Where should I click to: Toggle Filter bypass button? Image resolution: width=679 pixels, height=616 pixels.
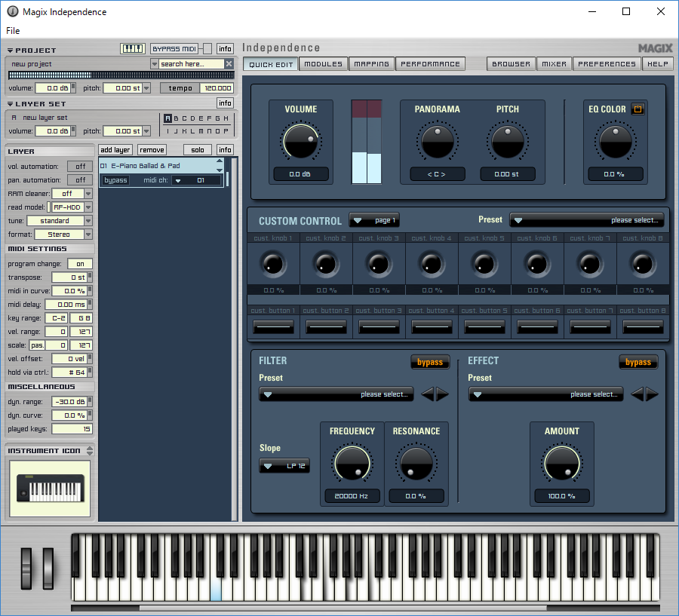430,362
